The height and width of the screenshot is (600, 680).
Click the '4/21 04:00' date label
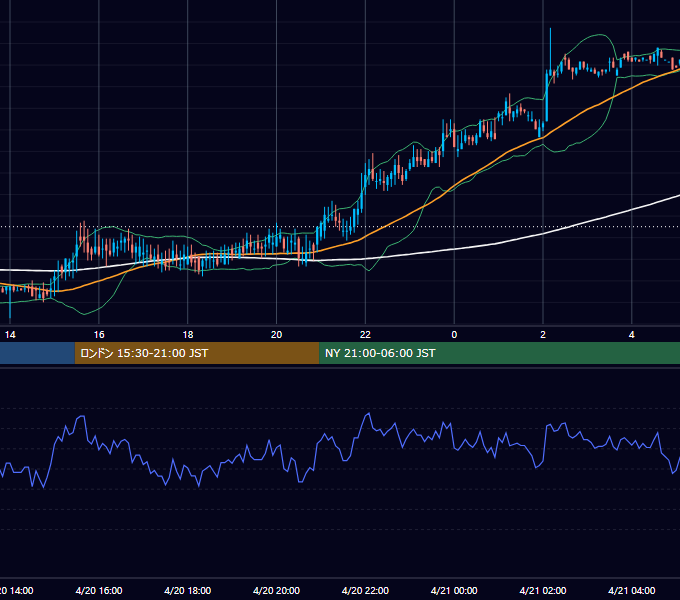pos(631,590)
